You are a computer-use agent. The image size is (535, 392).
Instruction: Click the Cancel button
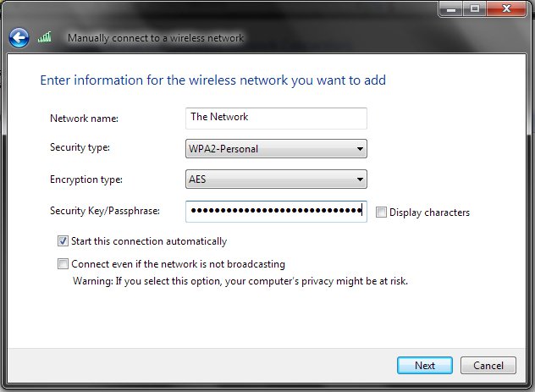point(488,366)
